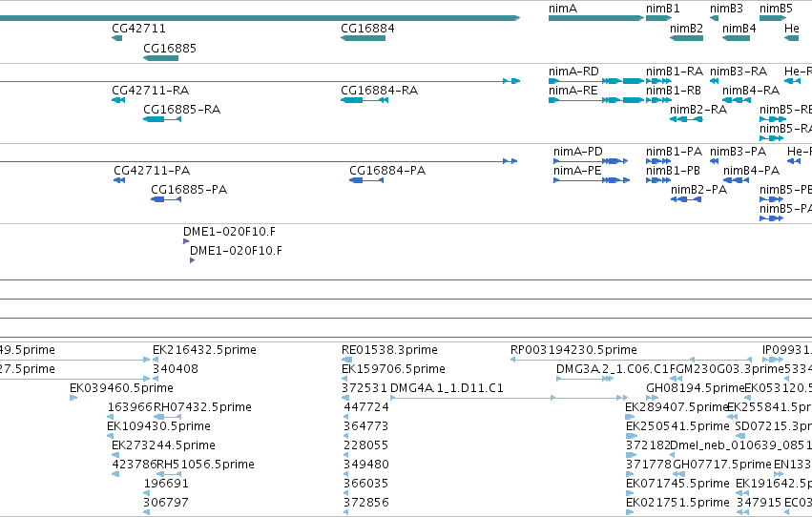Click the EK109430.5prime label
The image size is (812, 517).
pyautogui.click(x=158, y=426)
